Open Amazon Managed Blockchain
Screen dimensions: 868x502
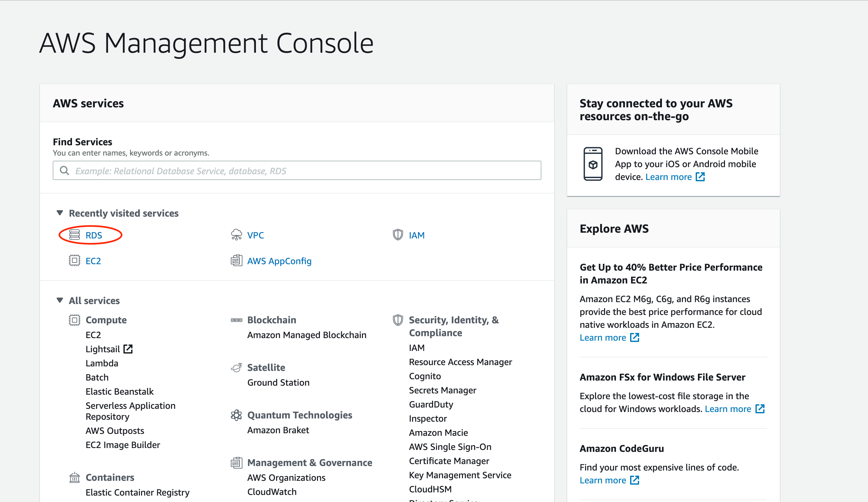[x=307, y=335]
